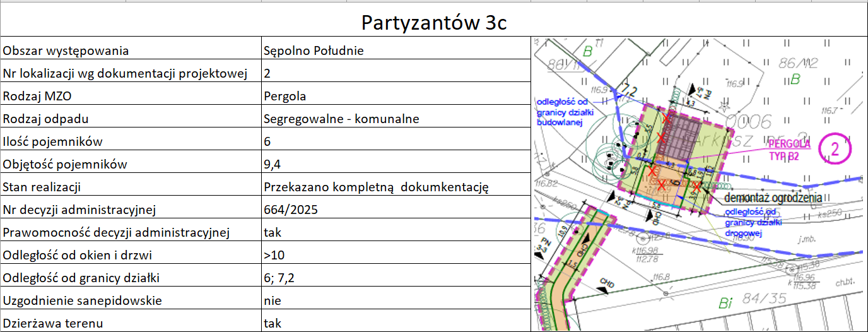The width and height of the screenshot is (868, 332).
Task: Select the Pergola value cell
Action: point(395,96)
